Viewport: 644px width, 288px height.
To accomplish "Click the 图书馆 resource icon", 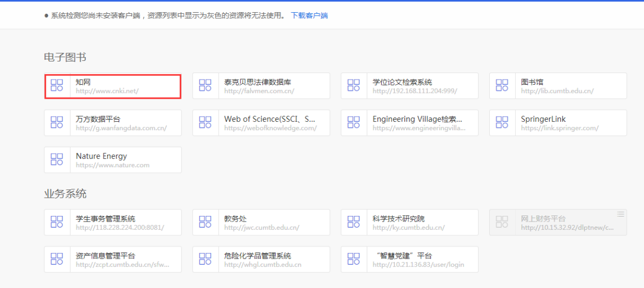I will 502,85.
